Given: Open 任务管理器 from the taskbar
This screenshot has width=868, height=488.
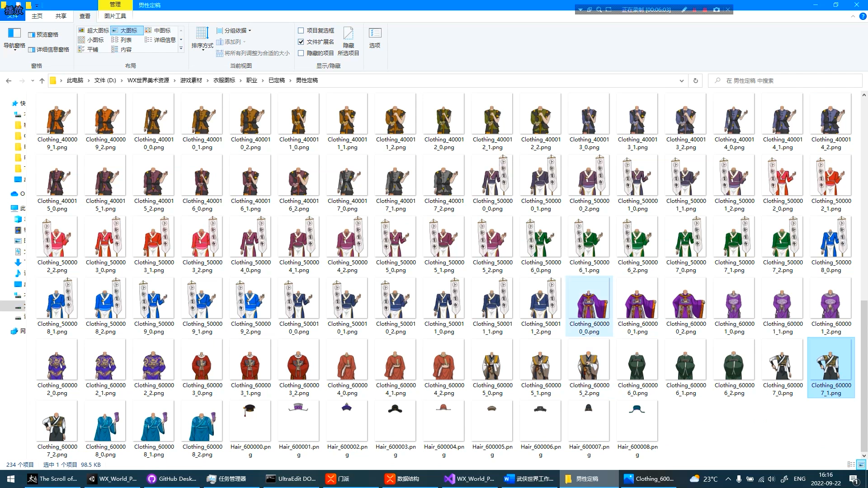Looking at the screenshot, I should point(226,479).
